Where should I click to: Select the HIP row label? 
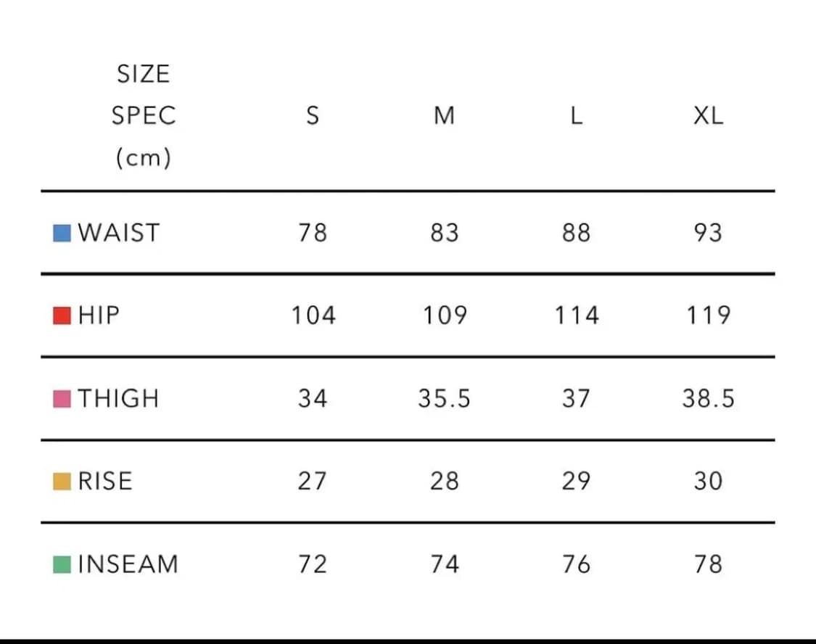tap(99, 315)
